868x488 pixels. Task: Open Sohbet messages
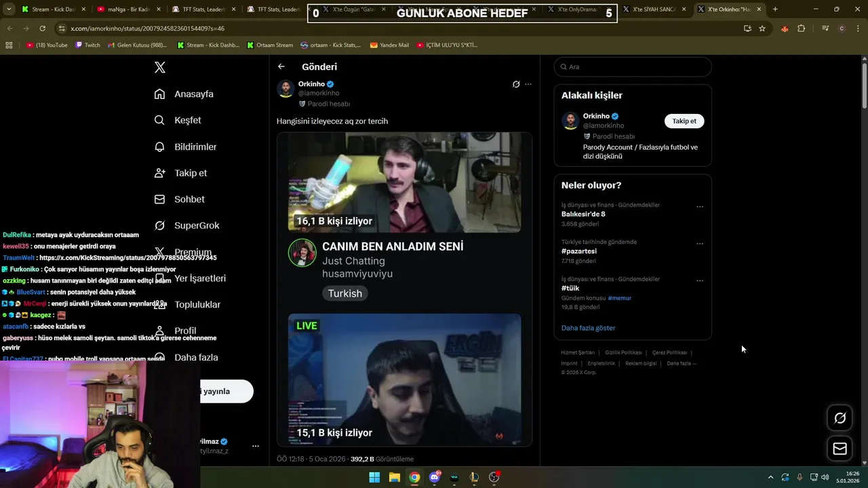pyautogui.click(x=179, y=199)
